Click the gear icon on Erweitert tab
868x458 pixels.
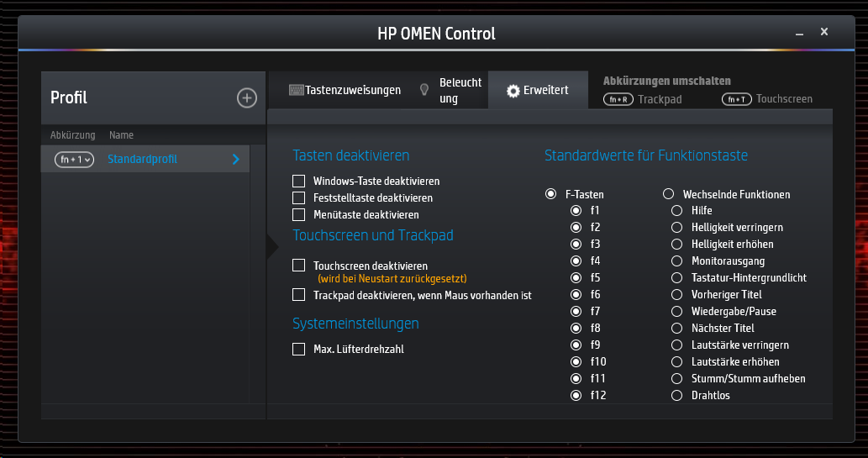[513, 91]
